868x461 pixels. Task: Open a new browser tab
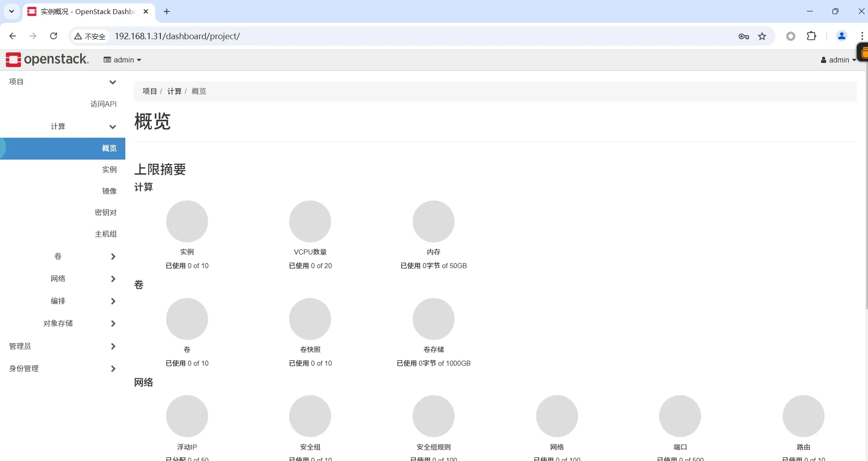coord(166,12)
